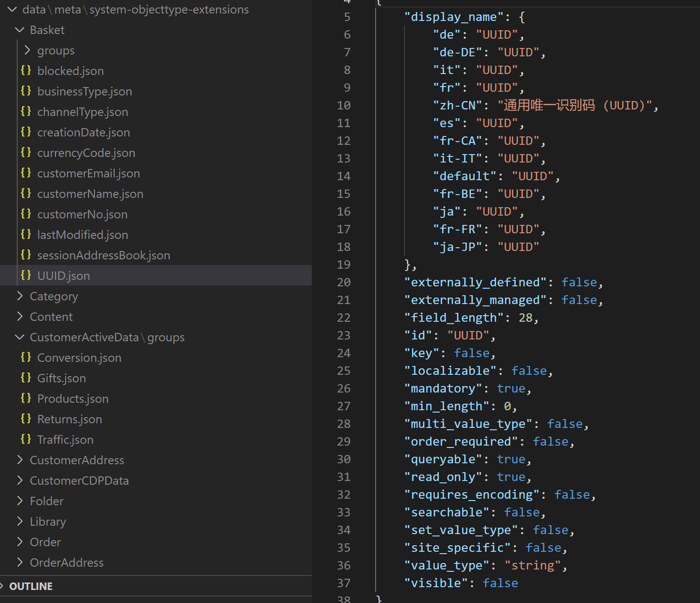The width and height of the screenshot is (700, 603).
Task: Click JSON icon beside Products.json
Action: [26, 398]
